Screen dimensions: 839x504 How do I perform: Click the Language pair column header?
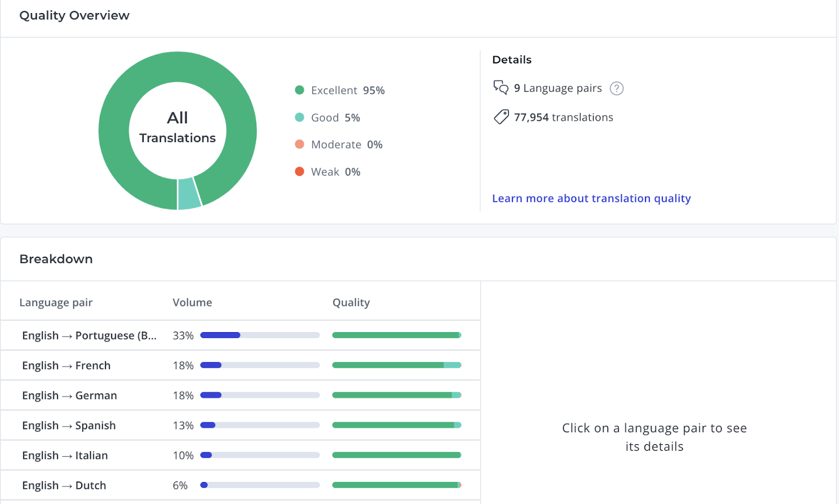(x=56, y=302)
